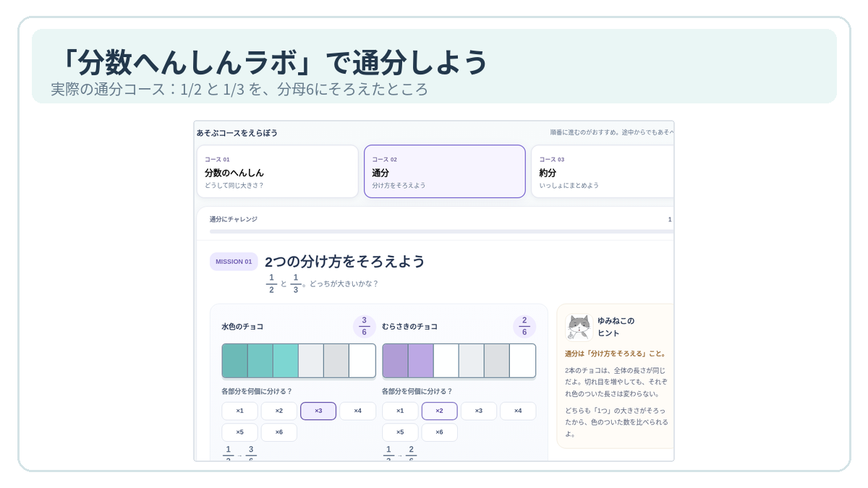Click the slide title 「分数へんしんラボ」で通分しよう
This screenshot has height=488, width=868.
pos(271,62)
